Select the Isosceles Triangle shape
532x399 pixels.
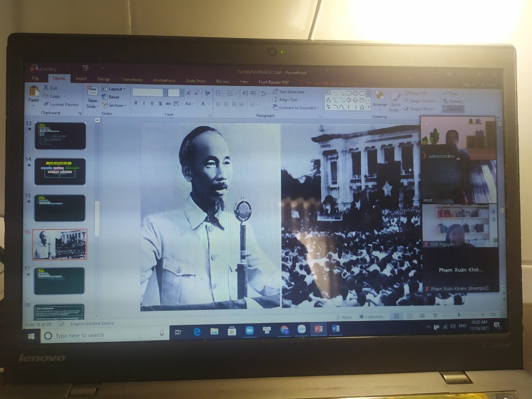coord(328,100)
